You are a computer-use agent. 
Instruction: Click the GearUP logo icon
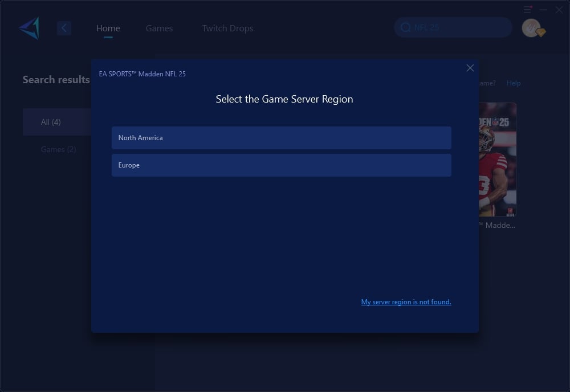[x=30, y=28]
